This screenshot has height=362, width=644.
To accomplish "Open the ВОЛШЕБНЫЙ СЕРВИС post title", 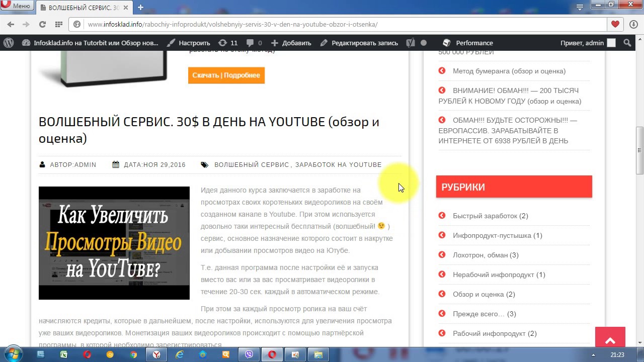I will [209, 130].
